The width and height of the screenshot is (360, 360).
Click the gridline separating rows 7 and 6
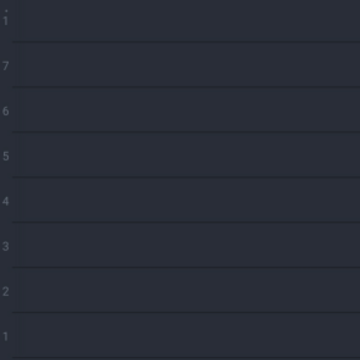[x=186, y=87]
